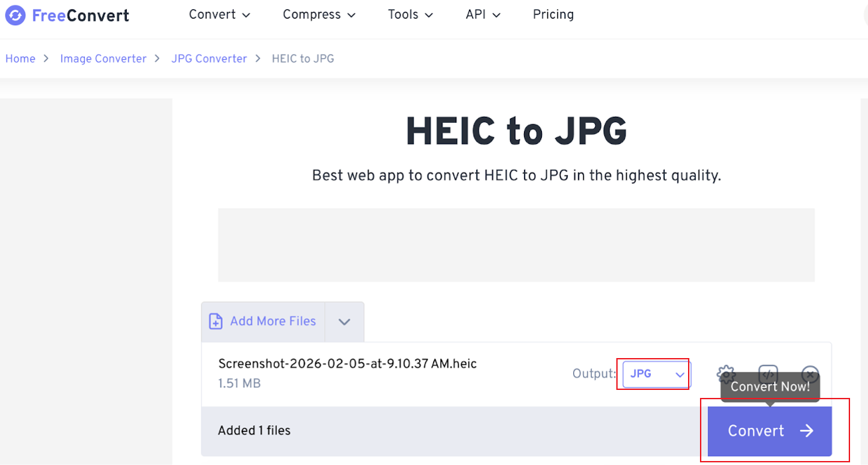This screenshot has height=465, width=868.
Task: Remove the uploaded HEIC file via the X icon
Action: tap(810, 374)
